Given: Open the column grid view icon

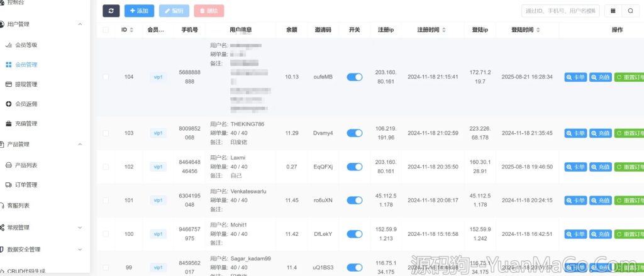Looking at the screenshot, I should click(613, 11).
